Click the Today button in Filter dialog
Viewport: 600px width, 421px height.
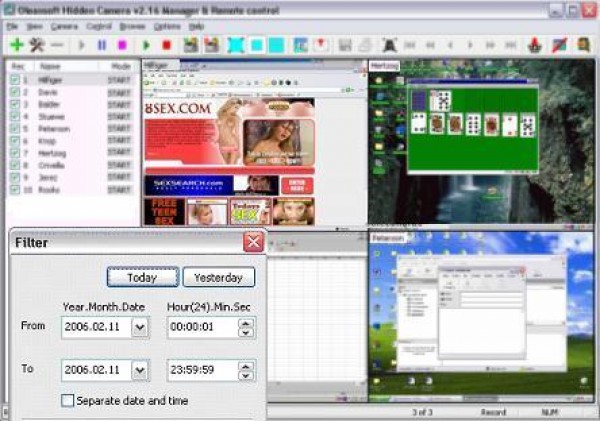[143, 277]
